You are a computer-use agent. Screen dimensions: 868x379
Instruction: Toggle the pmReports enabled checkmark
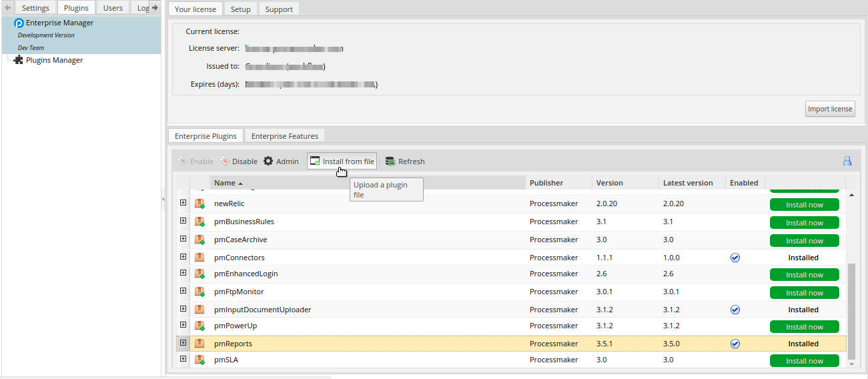point(735,344)
